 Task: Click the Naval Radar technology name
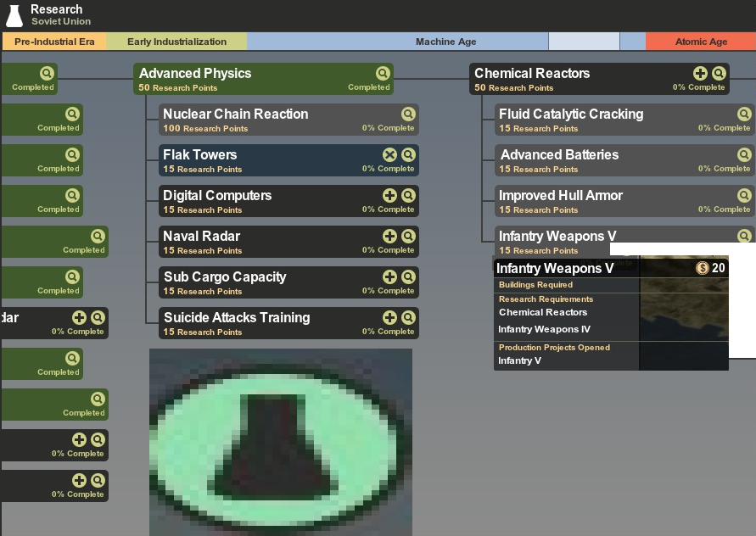click(x=201, y=236)
